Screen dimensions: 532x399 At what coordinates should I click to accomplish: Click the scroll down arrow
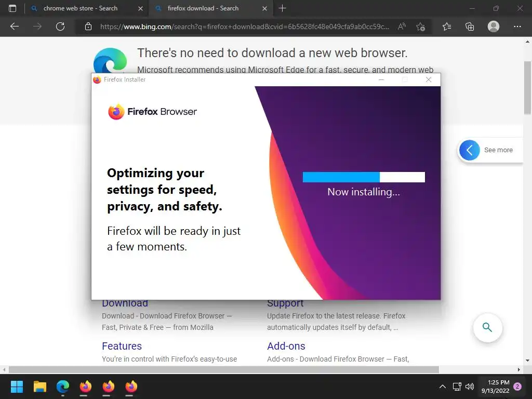[527, 361]
